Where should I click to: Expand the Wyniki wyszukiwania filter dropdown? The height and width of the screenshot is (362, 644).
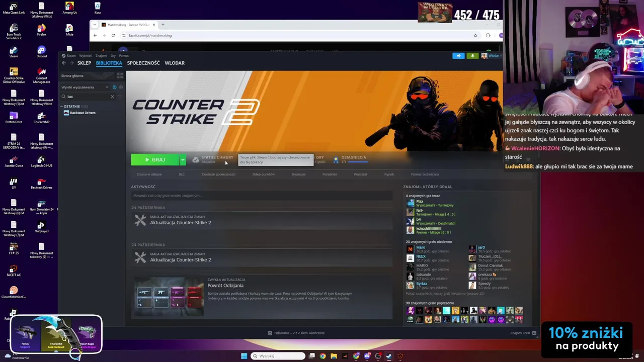tap(85, 87)
